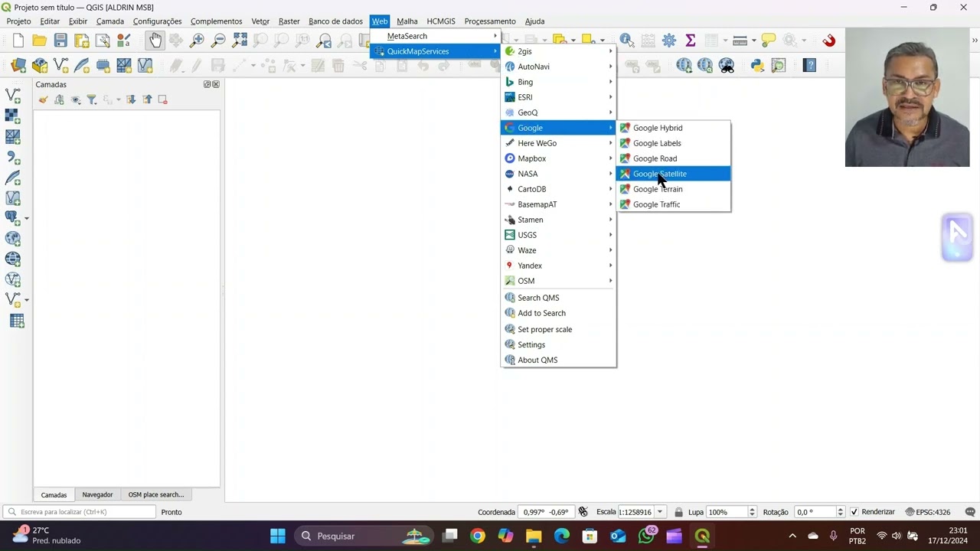Click the Windows Start button
The width and height of the screenshot is (980, 551).
tap(277, 536)
